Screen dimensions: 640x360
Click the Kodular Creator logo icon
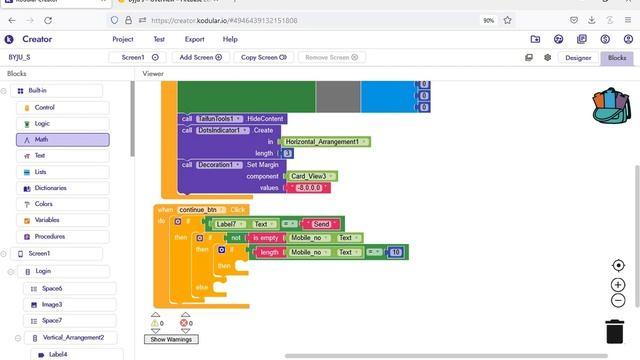(9, 39)
